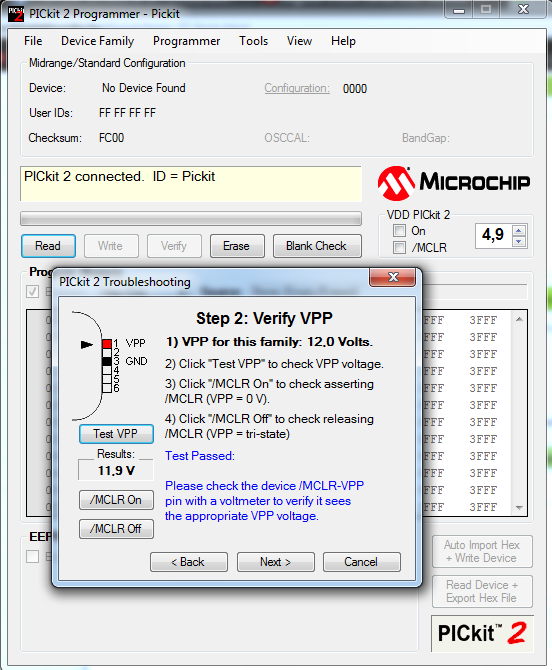Click the PICkit 2 app icon in title bar

16,14
